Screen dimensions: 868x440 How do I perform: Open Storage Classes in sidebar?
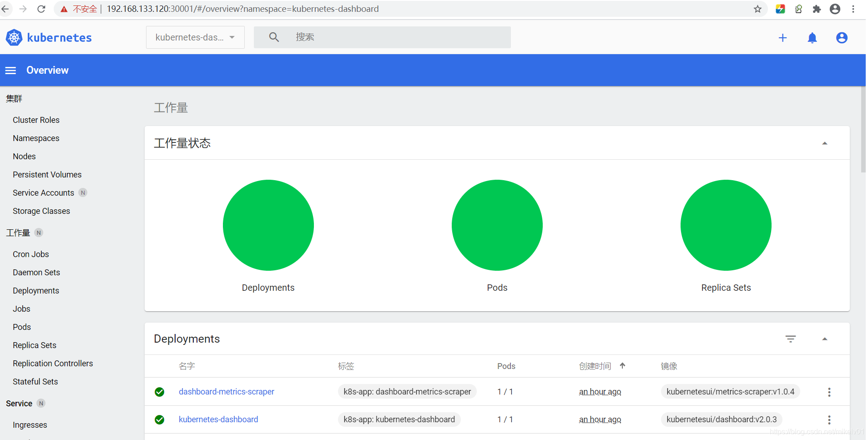click(x=41, y=211)
